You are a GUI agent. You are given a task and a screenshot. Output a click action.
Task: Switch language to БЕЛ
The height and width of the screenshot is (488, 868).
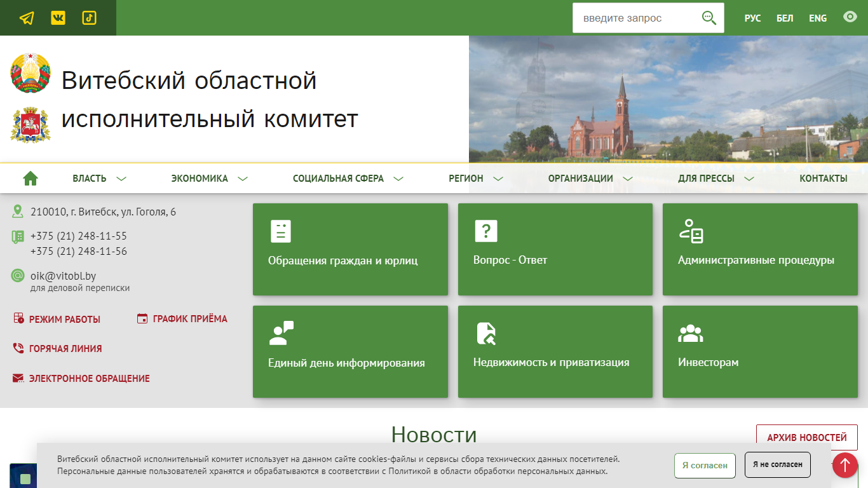pos(785,18)
